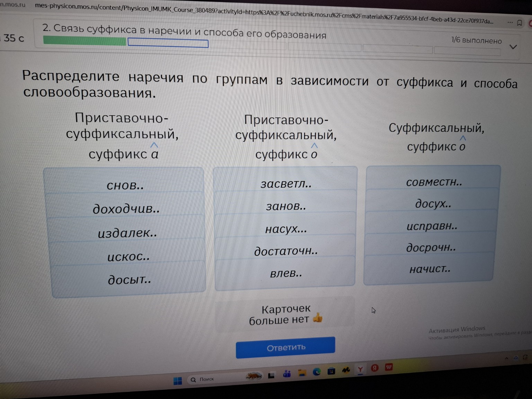Open the animal weather widget in the taskbar
Viewport: 532px width, 399px height.
click(254, 376)
